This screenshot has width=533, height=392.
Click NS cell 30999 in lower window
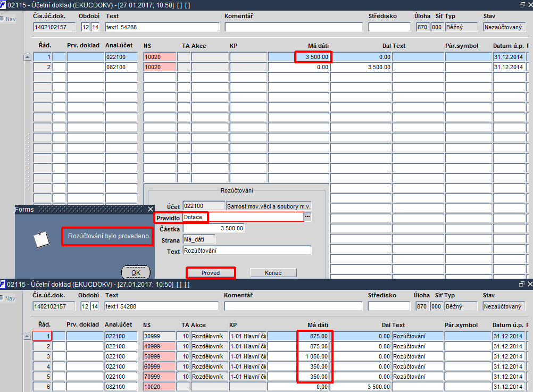(159, 336)
